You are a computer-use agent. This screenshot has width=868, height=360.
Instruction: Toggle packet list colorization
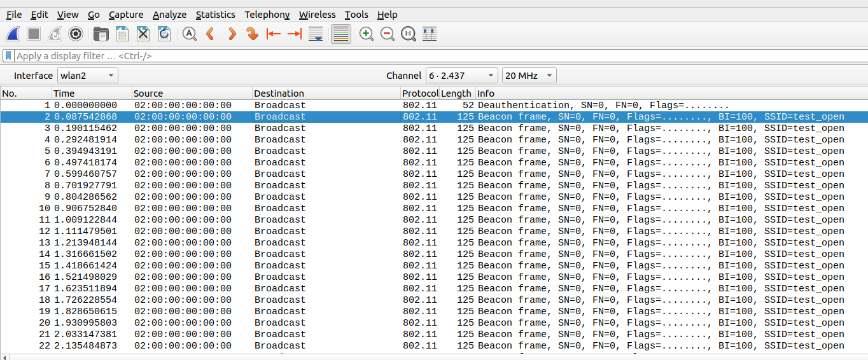341,34
